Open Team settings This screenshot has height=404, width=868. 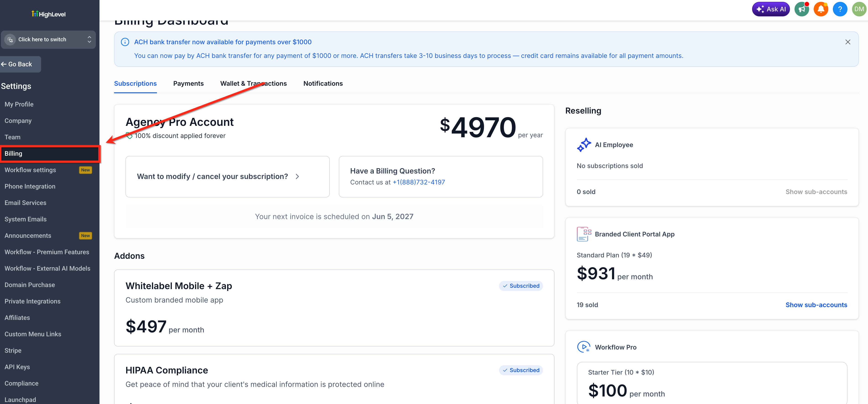coord(13,137)
